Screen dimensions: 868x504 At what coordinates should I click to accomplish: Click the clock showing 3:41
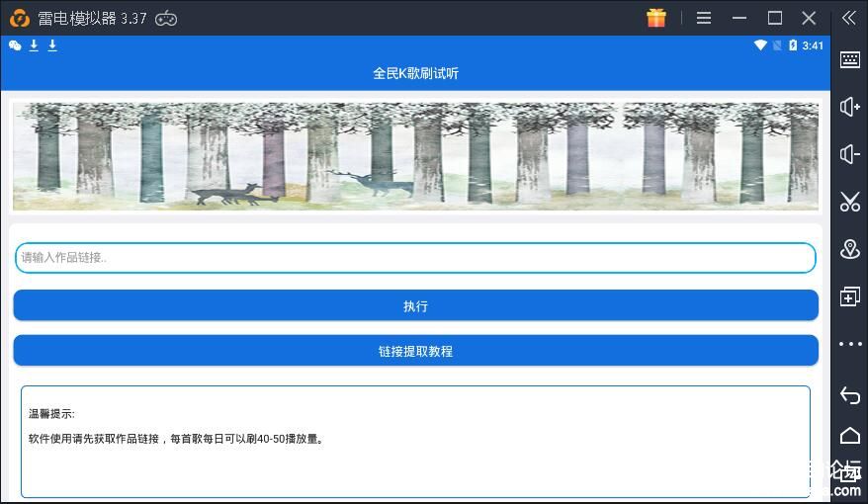pyautogui.click(x=813, y=45)
